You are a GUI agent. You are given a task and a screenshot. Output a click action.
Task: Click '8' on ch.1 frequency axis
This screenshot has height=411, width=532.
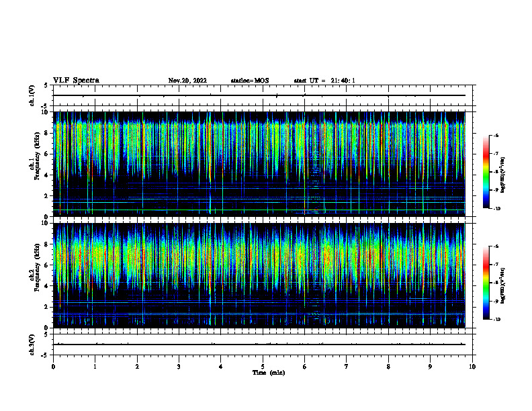(47, 133)
